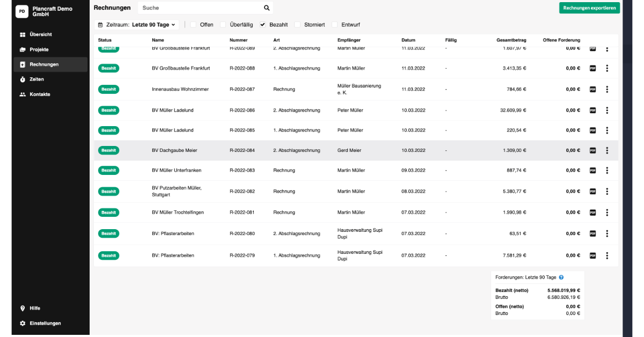
Task: Sort the table by Art column
Action: (x=276, y=40)
